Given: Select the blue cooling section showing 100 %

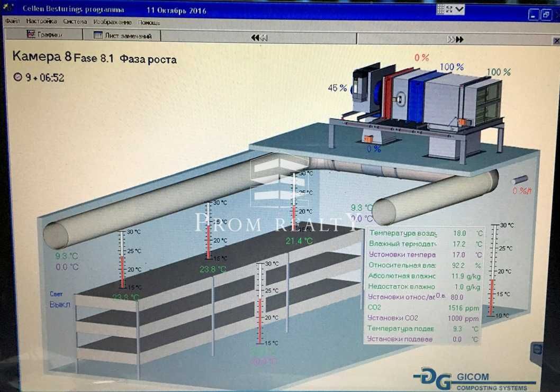Looking at the screenshot, I should click(x=416, y=96).
